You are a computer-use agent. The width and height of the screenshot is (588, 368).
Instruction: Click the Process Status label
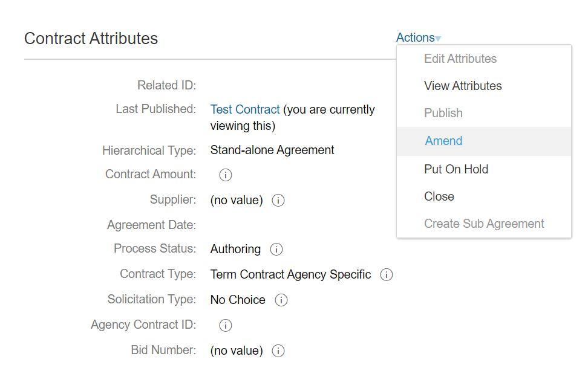[155, 248]
